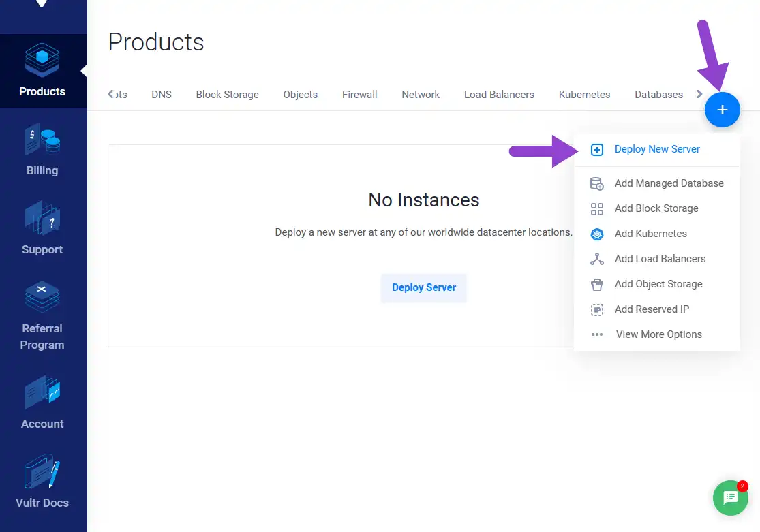Open the green chat widget
Image resolution: width=760 pixels, height=532 pixels.
coord(731,497)
